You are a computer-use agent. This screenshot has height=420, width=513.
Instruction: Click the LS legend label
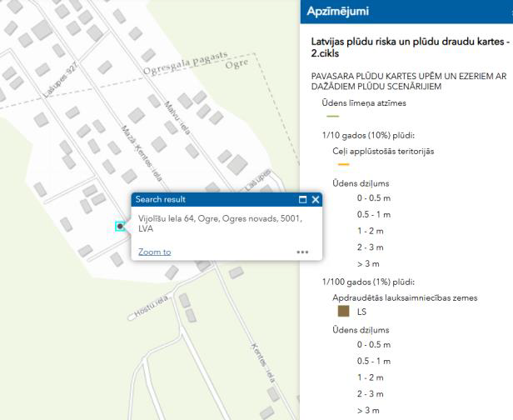tap(361, 312)
